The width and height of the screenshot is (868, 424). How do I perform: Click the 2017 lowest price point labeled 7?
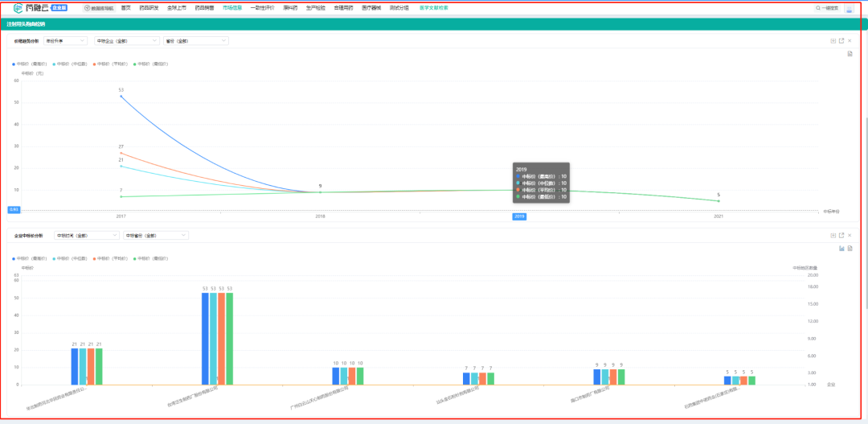121,196
